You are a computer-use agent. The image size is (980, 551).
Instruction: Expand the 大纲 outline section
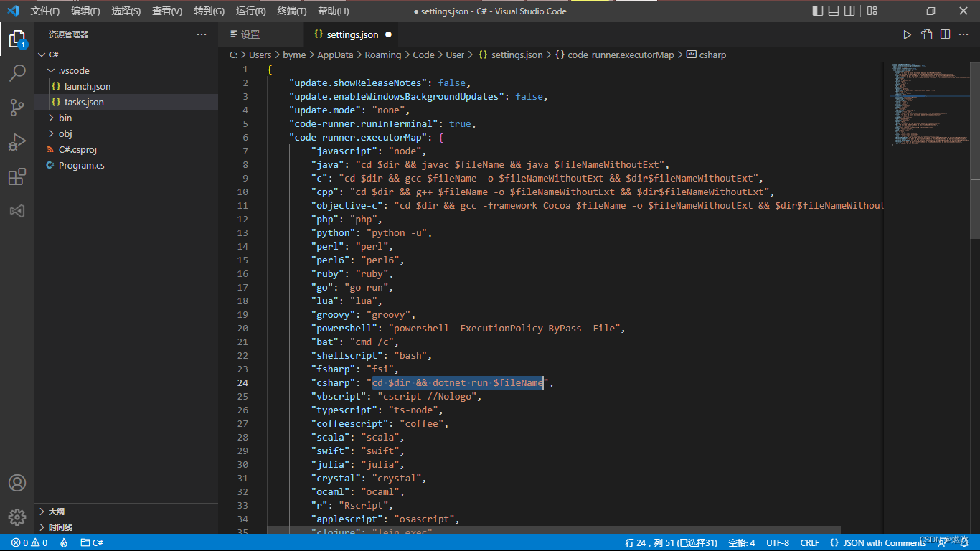pos(126,512)
